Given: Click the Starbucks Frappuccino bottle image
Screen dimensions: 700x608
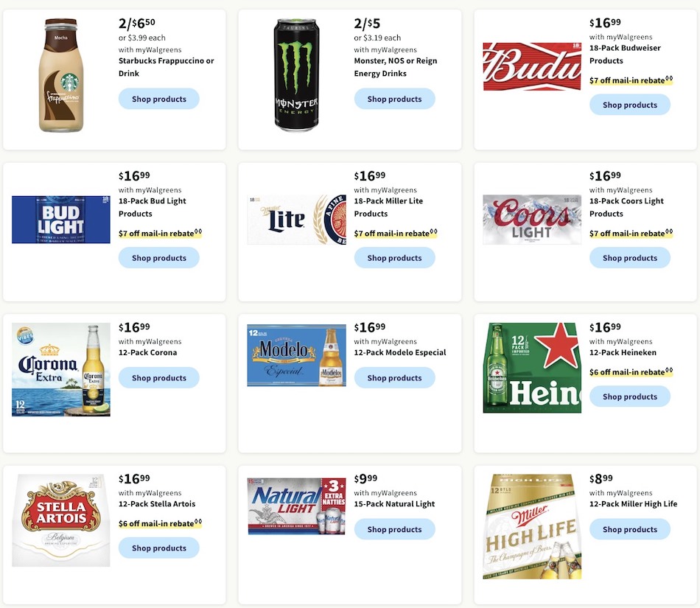Looking at the screenshot, I should click(x=60, y=75).
